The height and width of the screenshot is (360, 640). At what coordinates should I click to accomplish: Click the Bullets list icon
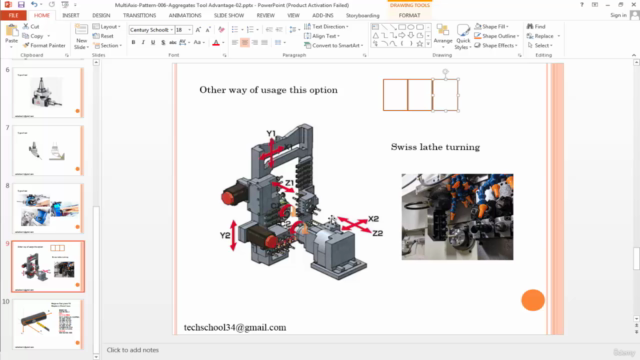pos(235,30)
